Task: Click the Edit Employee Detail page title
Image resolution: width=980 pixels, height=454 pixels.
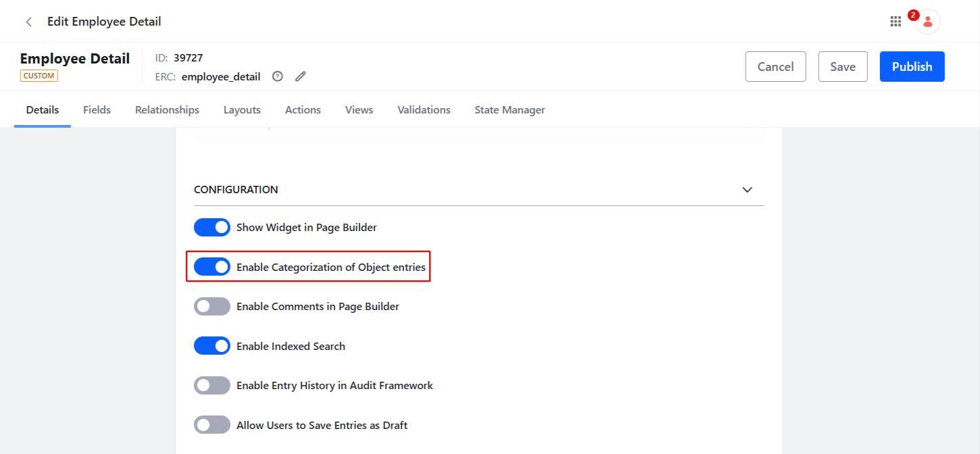Action: pyautogui.click(x=104, y=22)
